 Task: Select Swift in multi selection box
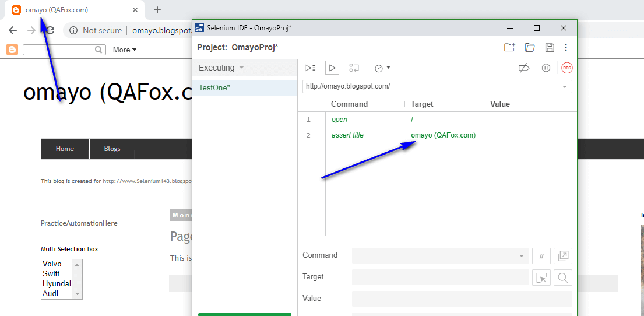[x=51, y=273]
